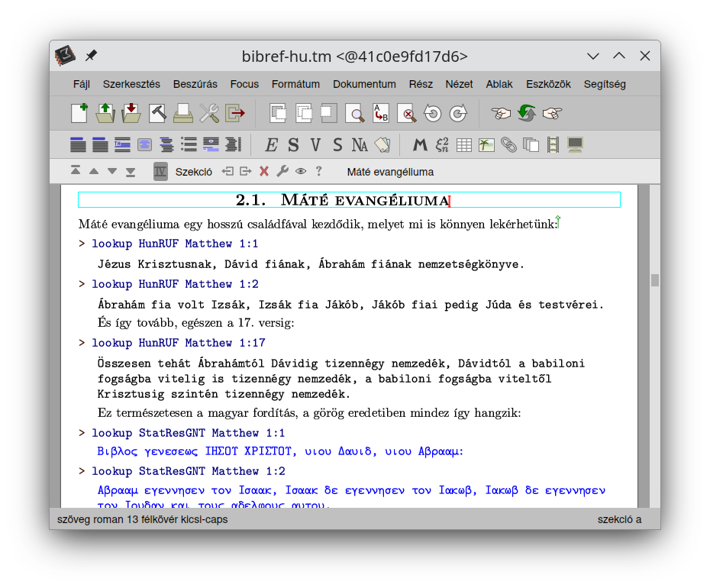Click the undo icon
The image size is (710, 588).
click(433, 114)
